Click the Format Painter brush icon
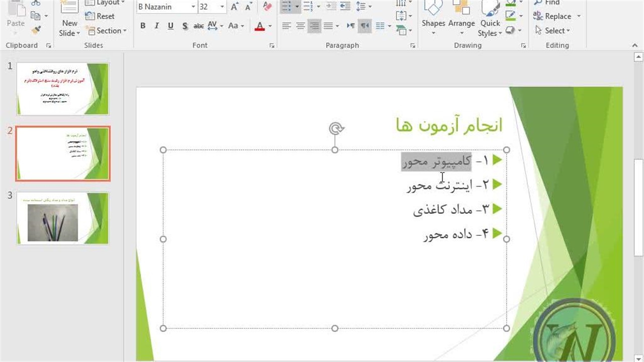This screenshot has height=362, width=644. (x=36, y=30)
